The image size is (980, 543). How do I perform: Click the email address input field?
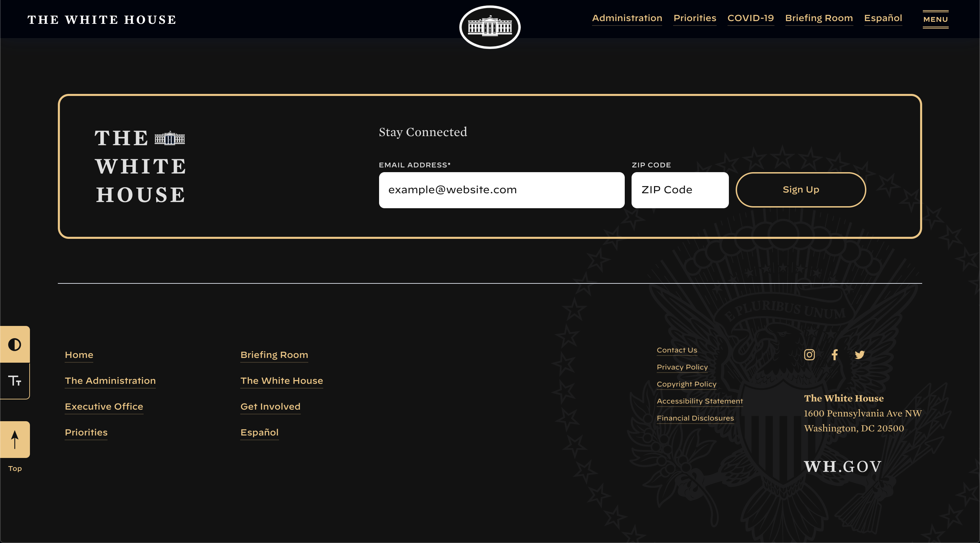point(502,190)
